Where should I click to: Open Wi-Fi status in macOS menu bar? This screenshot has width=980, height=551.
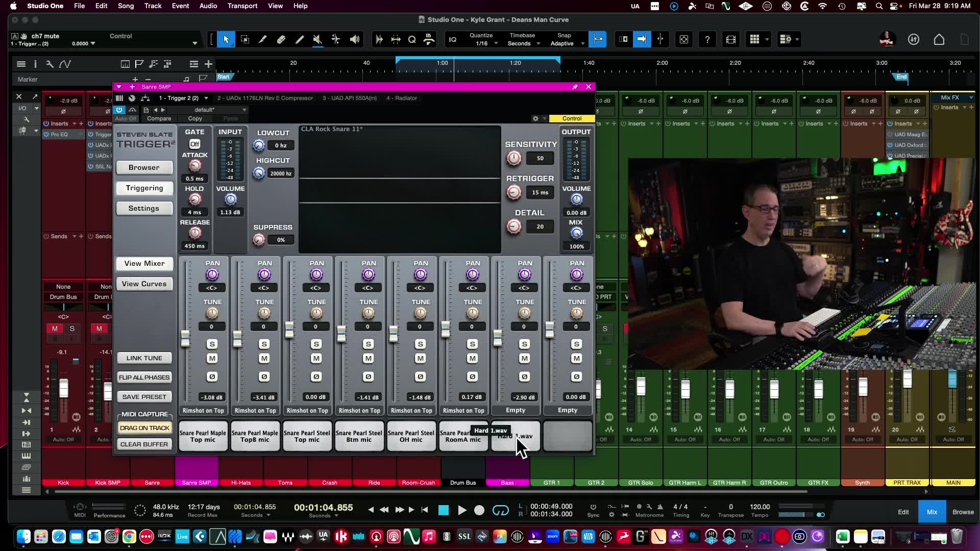point(822,6)
